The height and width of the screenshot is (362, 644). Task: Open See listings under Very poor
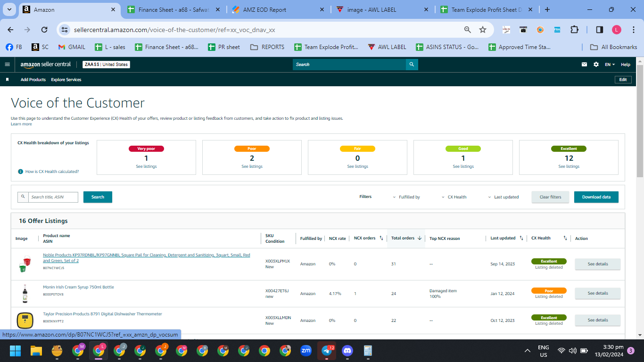[x=146, y=166]
